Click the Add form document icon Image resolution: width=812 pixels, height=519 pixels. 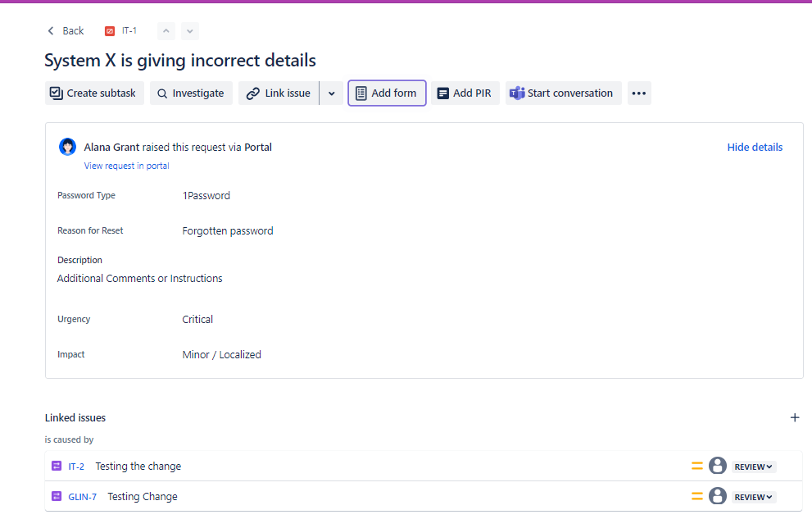tap(360, 93)
